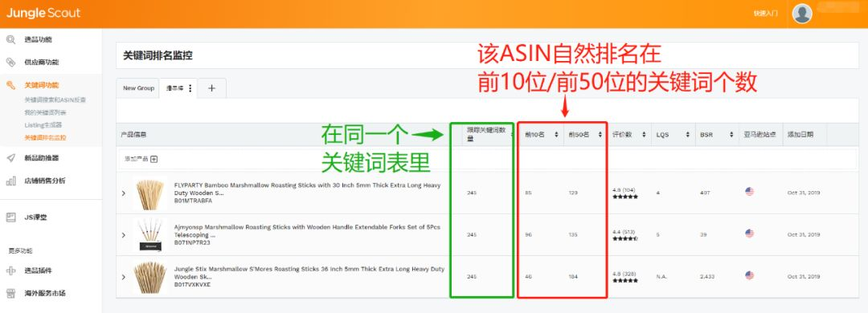This screenshot has height=313, width=868.
Task: Open the three-dot menu on the second group tab
Action: click(x=190, y=88)
